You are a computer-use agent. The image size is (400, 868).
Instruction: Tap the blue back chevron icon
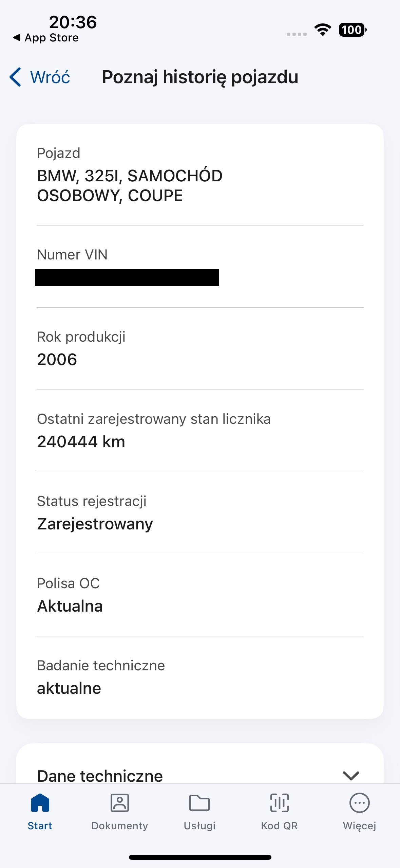16,77
